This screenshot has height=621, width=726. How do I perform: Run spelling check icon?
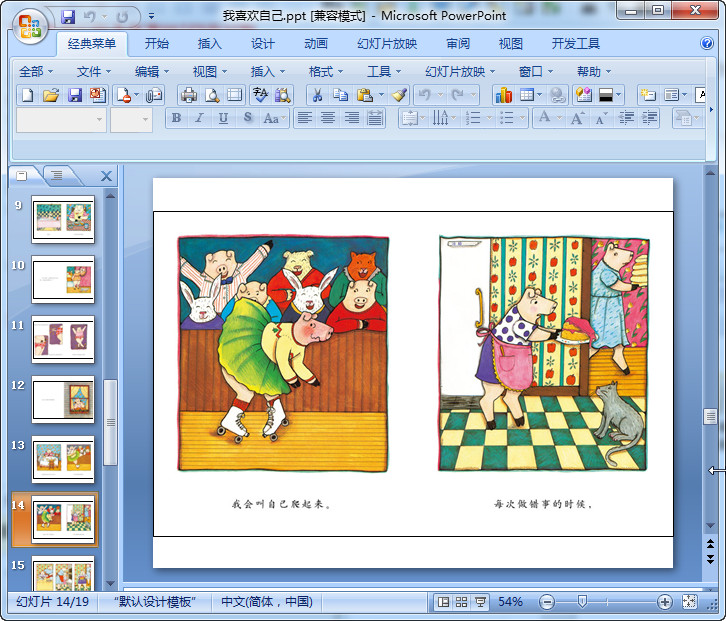pos(260,95)
